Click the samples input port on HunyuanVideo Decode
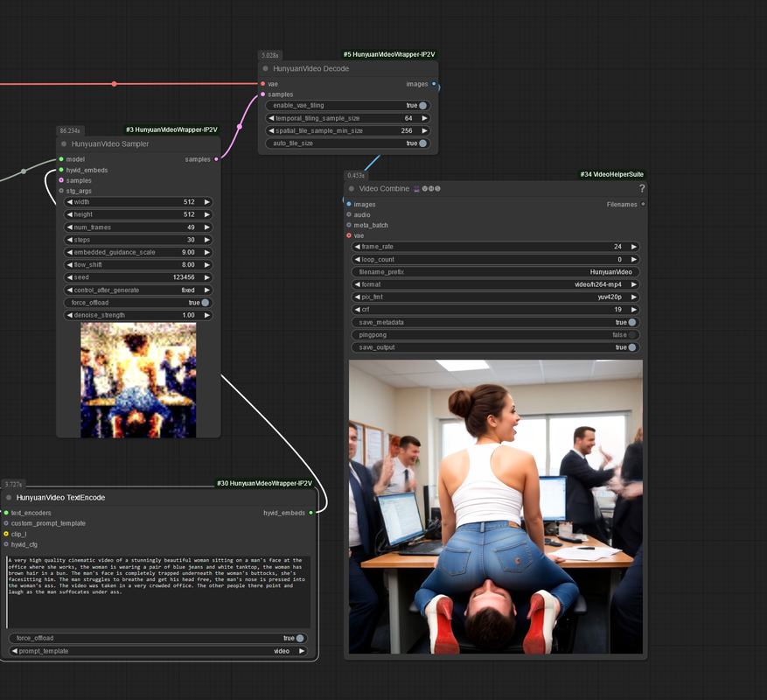767x700 pixels. [263, 94]
